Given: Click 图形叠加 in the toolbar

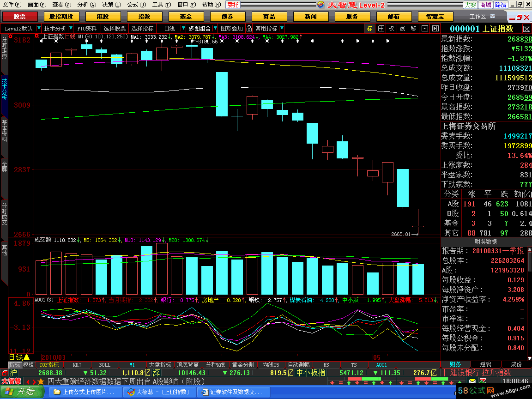Looking at the screenshot, I should click(x=232, y=29).
